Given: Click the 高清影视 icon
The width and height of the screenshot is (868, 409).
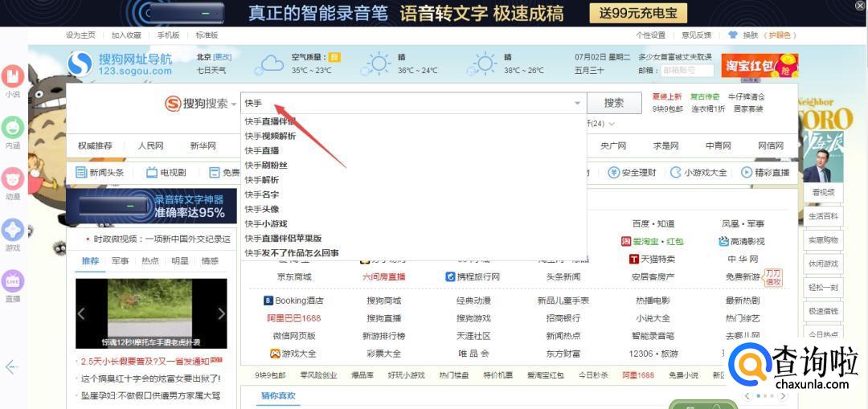Looking at the screenshot, I should point(723,241).
